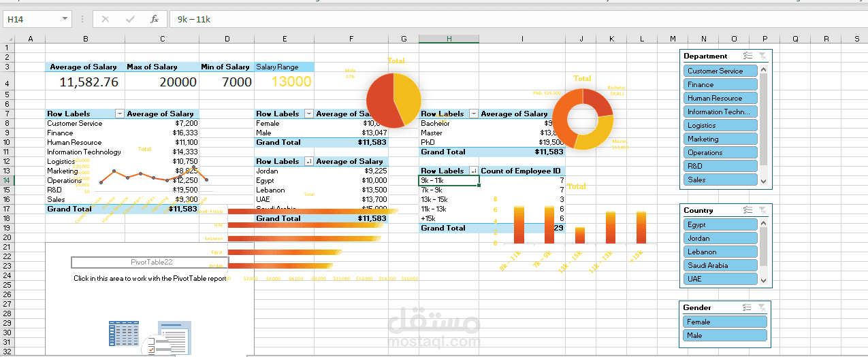Click the formula bar confirm checkmark icon
Viewport: 868px width, 357px height.
tap(130, 19)
